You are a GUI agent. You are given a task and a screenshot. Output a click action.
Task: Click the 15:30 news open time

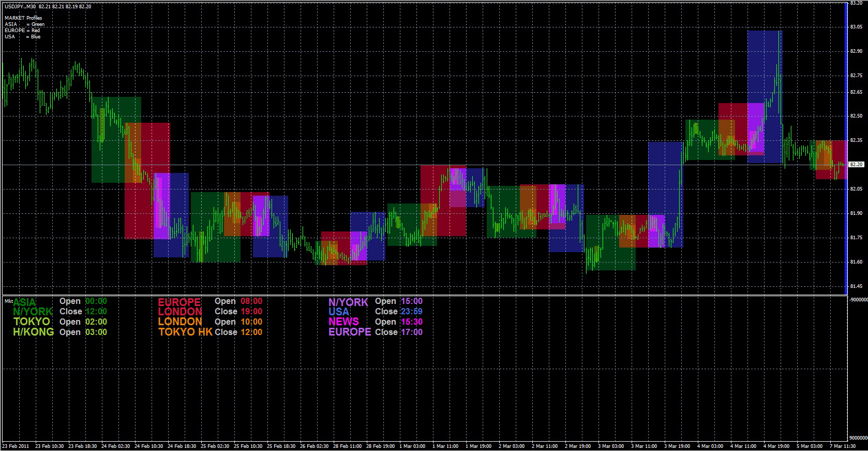411,322
